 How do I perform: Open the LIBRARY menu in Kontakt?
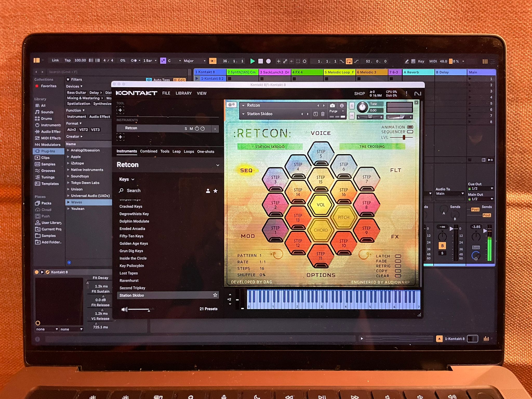pos(183,93)
